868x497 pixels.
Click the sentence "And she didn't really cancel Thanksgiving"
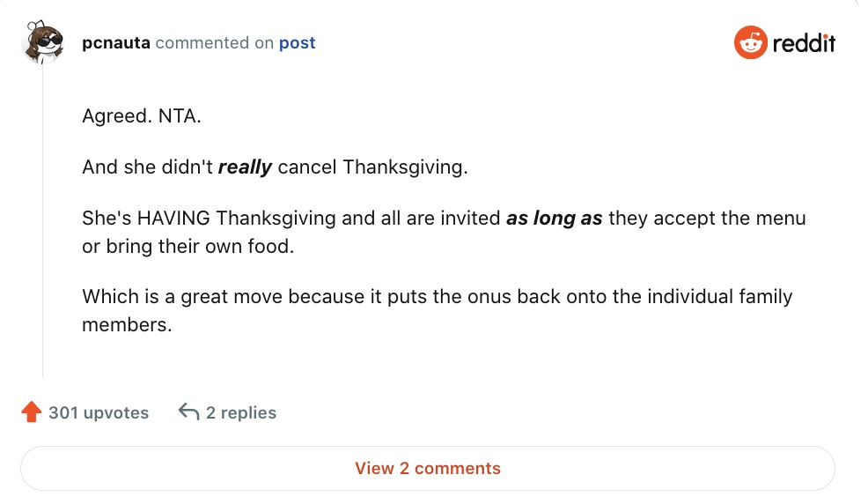click(x=275, y=167)
